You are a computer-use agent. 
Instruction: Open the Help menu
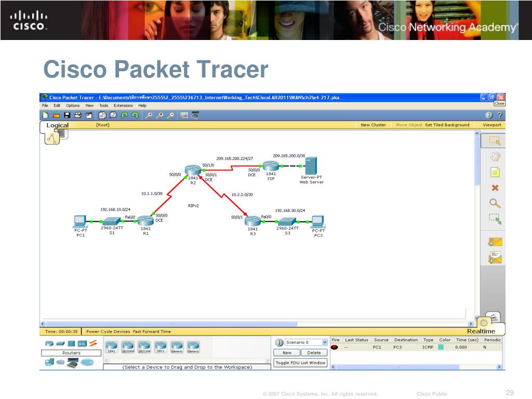click(142, 105)
